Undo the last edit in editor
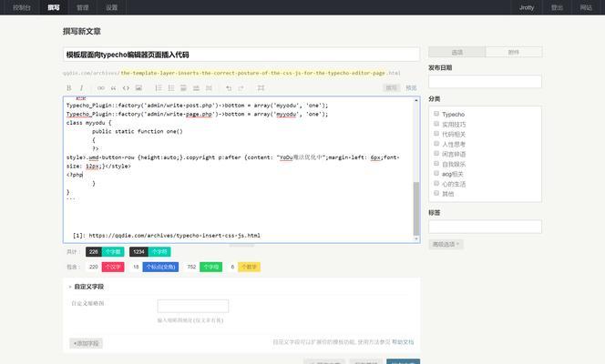The height and width of the screenshot is (364, 605). point(229,88)
